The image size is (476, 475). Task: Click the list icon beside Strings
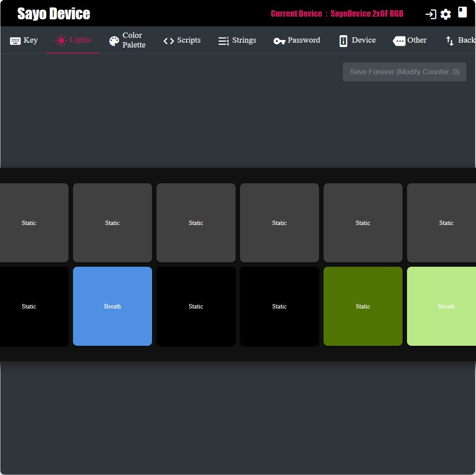coord(224,41)
